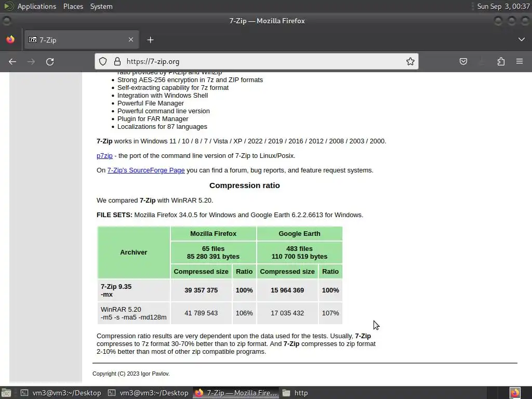
Task: Click the show desktop icon in taskbar
Action: point(6,393)
